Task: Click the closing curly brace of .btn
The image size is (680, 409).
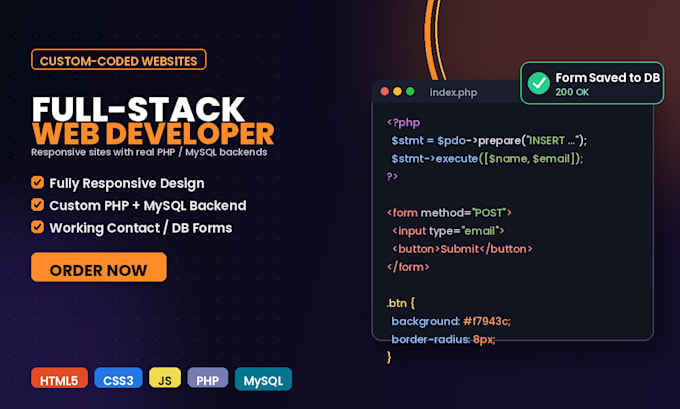Action: pyautogui.click(x=389, y=357)
